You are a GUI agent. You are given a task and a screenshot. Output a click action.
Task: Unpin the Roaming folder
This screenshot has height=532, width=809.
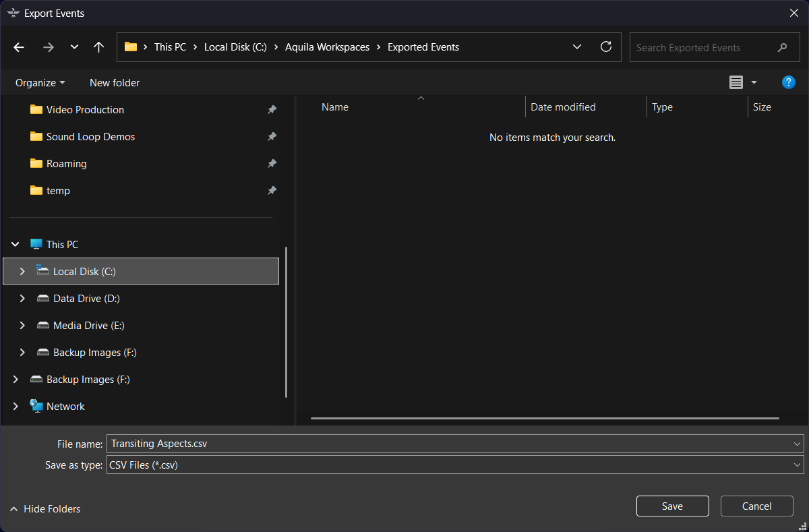tap(272, 163)
